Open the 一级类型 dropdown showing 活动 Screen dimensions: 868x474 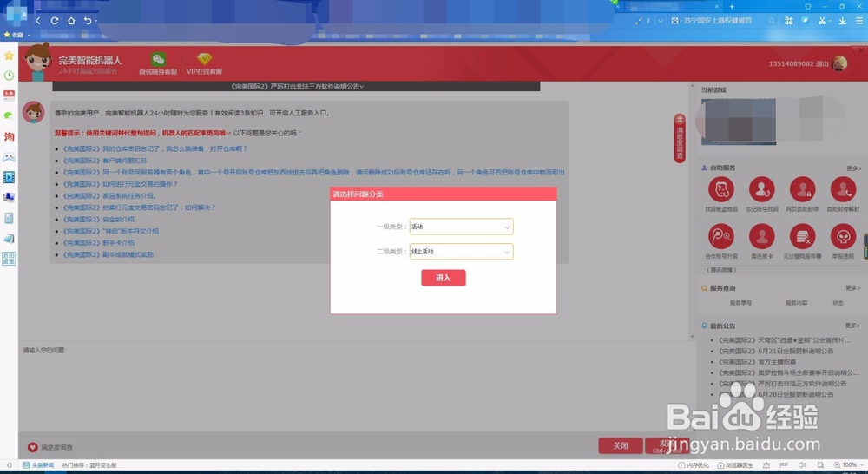click(461, 227)
